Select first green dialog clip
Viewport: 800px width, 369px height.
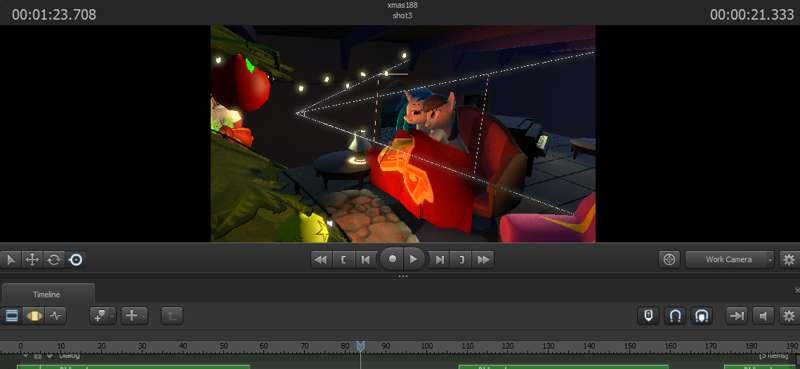pos(133,367)
